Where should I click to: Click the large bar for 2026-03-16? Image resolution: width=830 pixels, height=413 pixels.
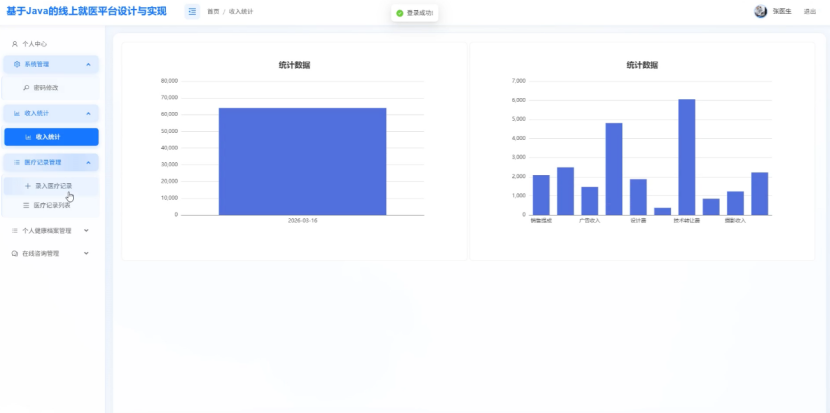tap(302, 161)
